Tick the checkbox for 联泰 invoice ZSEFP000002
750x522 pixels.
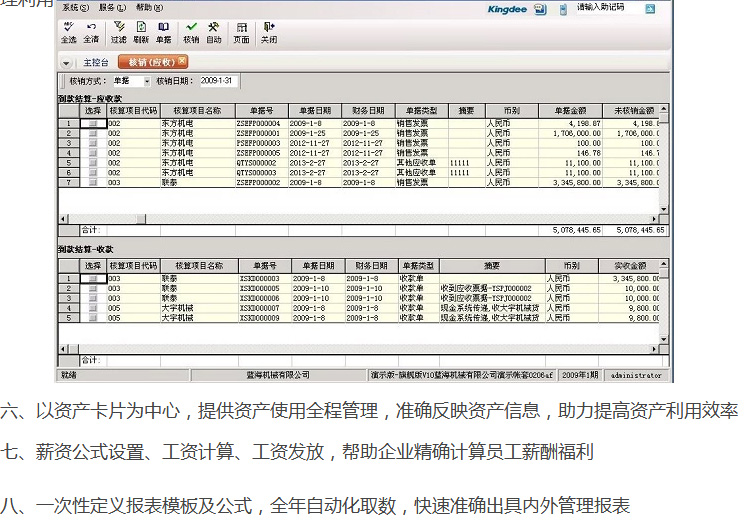93,182
